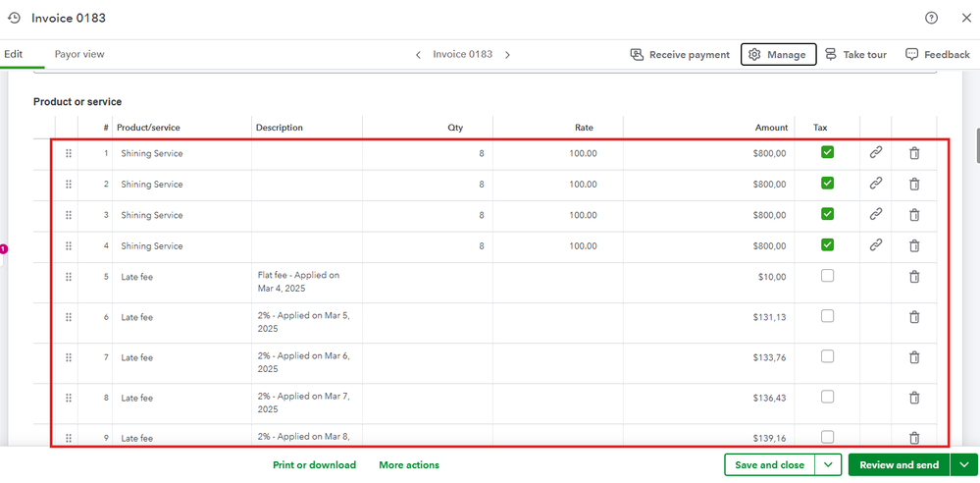Delete row 4 with trash icon
Screen dimensions: 980x483
pos(913,245)
